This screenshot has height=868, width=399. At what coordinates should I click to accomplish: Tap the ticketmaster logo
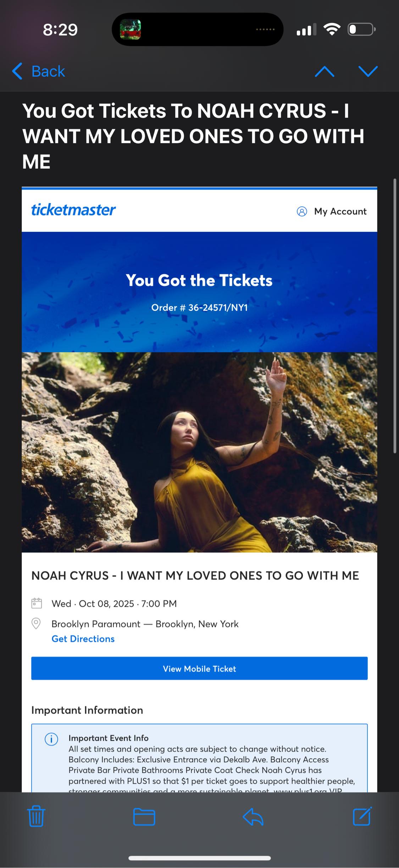click(x=73, y=210)
